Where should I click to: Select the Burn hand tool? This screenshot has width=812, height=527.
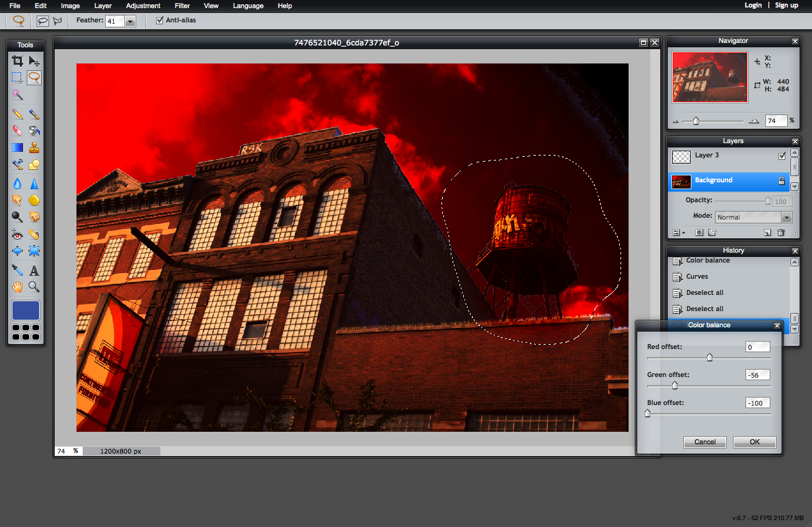pos(34,217)
